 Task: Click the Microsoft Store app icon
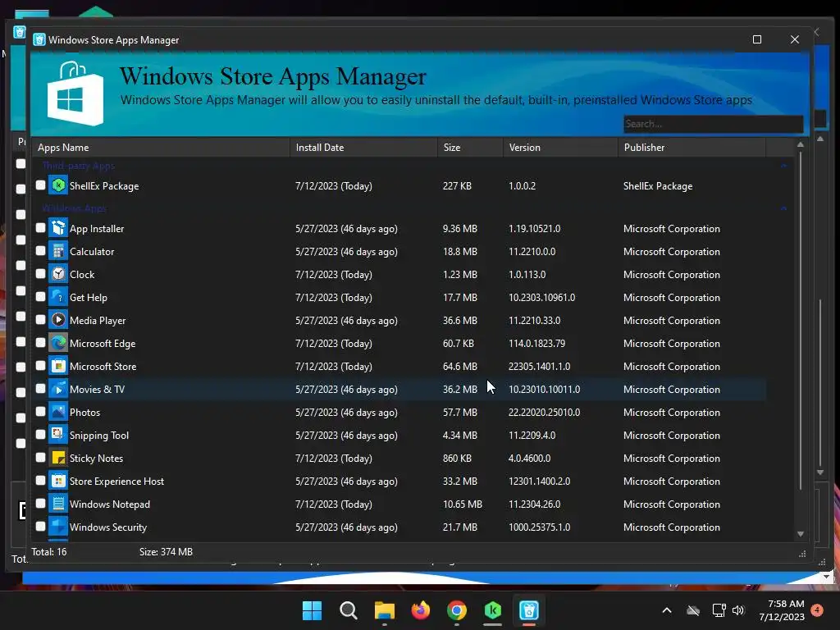pyautogui.click(x=58, y=367)
